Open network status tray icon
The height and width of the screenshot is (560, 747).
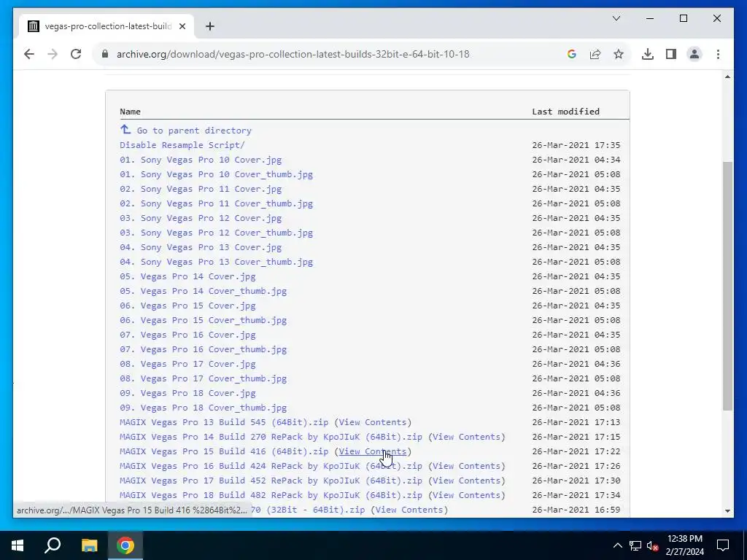pos(635,545)
